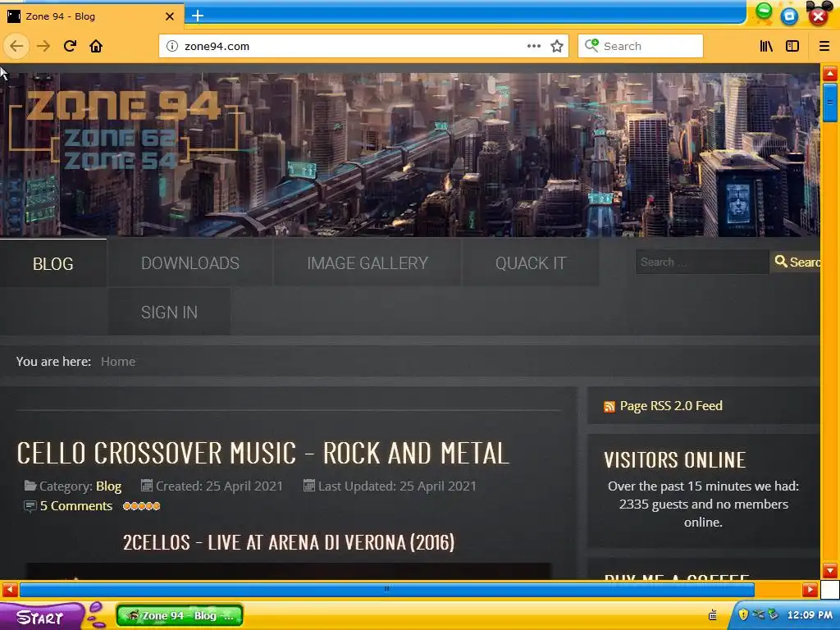The height and width of the screenshot is (630, 840).
Task: Click the safely remove hardware tray icon
Action: pos(773,614)
